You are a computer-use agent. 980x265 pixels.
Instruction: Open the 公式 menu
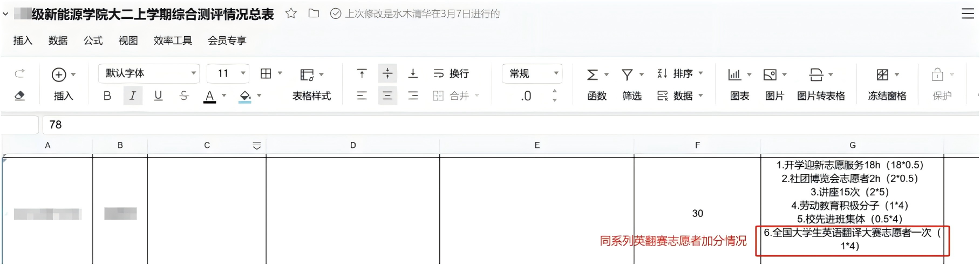click(x=93, y=40)
